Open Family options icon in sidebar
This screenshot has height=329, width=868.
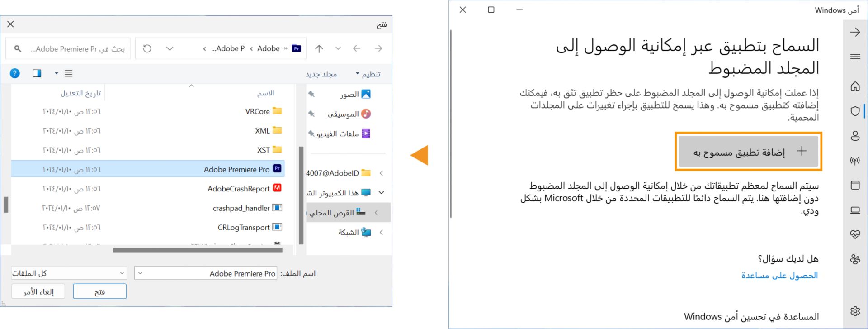click(x=855, y=259)
